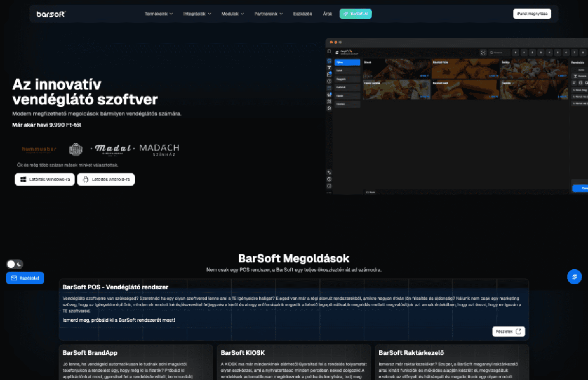Image resolution: width=588 pixels, height=380 pixels.
Task: Click the scan frame icon in app preview
Action: click(x=483, y=53)
